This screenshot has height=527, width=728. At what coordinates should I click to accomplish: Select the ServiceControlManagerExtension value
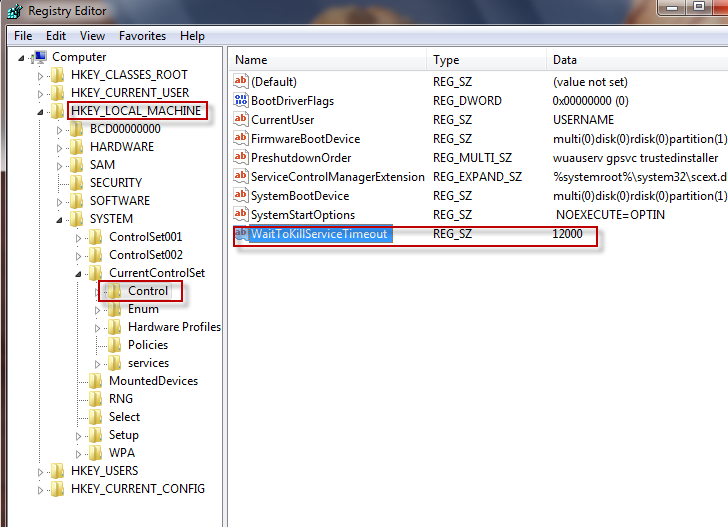[338, 177]
